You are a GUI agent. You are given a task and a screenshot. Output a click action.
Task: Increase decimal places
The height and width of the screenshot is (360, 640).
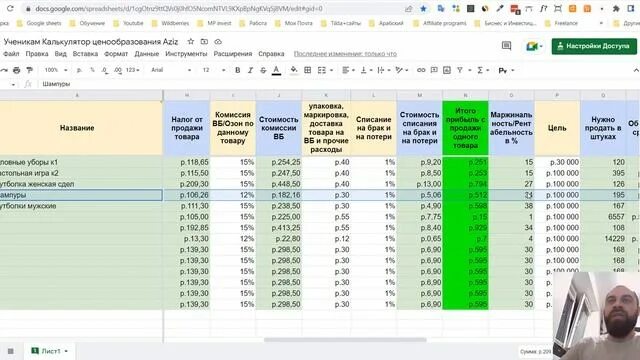coord(118,70)
